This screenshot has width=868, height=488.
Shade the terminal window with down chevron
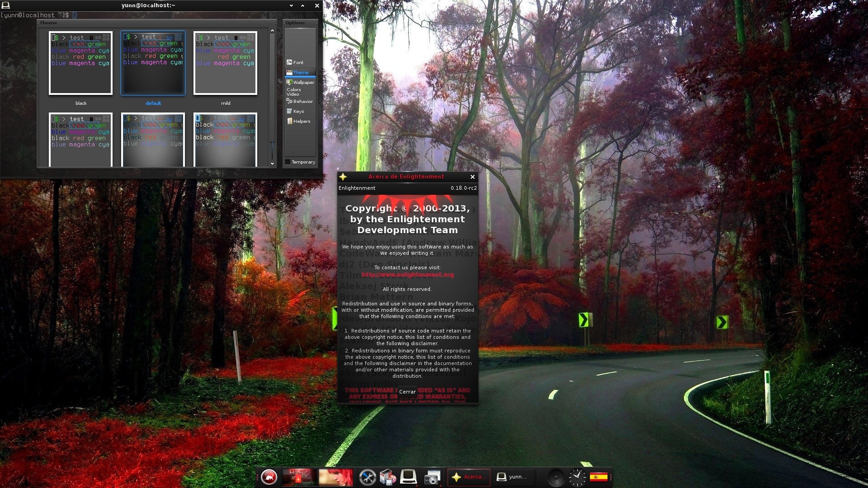point(291,5)
